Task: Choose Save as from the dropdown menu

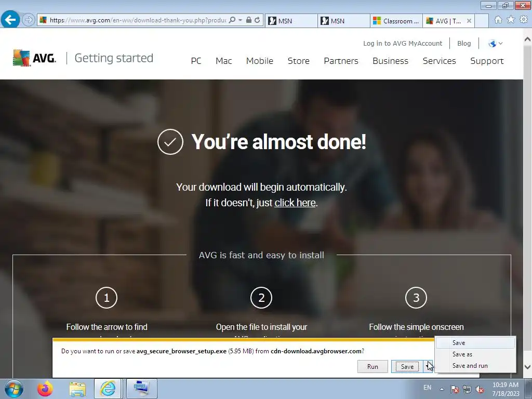Action: pos(475,354)
